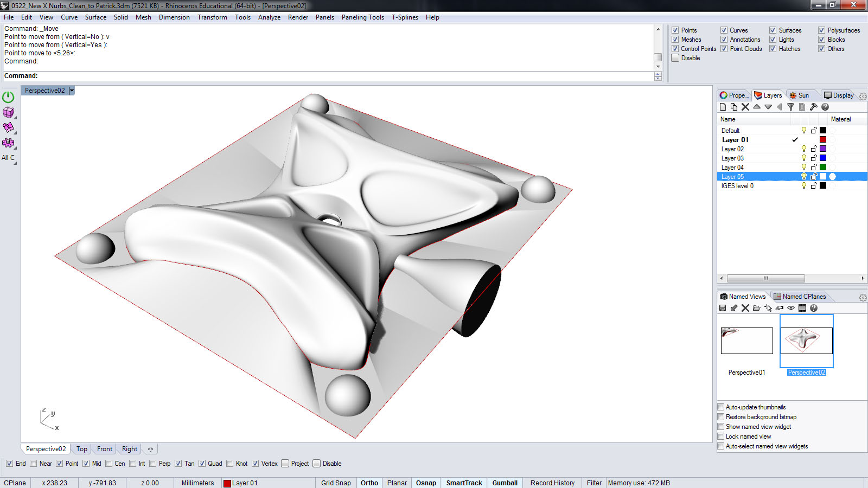868x488 pixels.
Task: Create a new sublayer in Layers panel
Action: coord(734,107)
